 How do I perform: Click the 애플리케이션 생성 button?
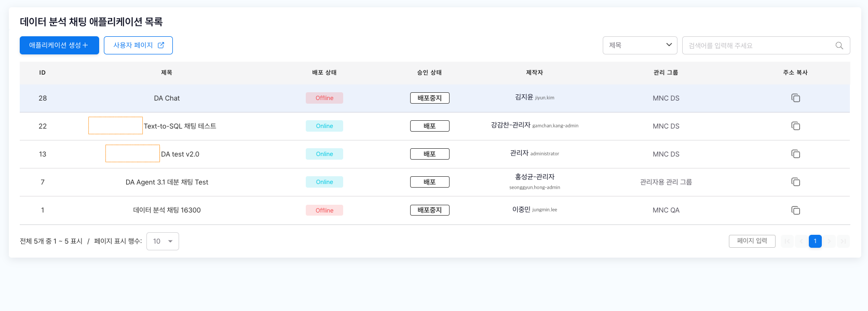(59, 46)
